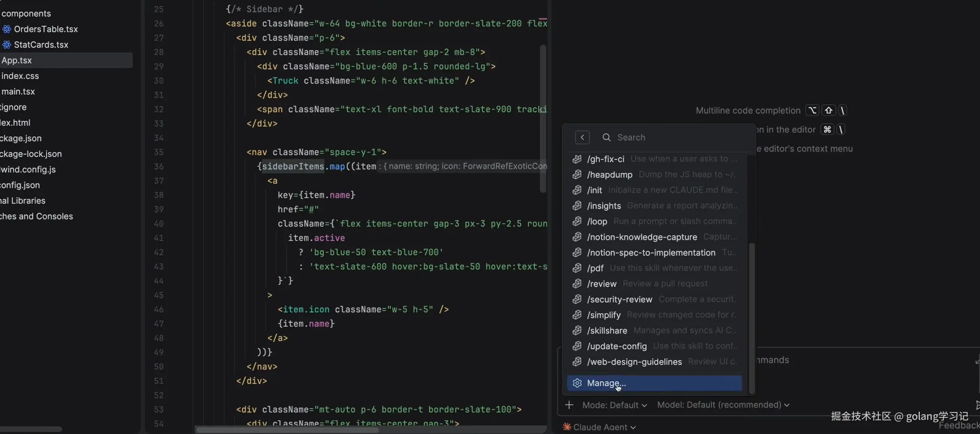Click the /security-review command icon
980x434 pixels.
pyautogui.click(x=577, y=299)
